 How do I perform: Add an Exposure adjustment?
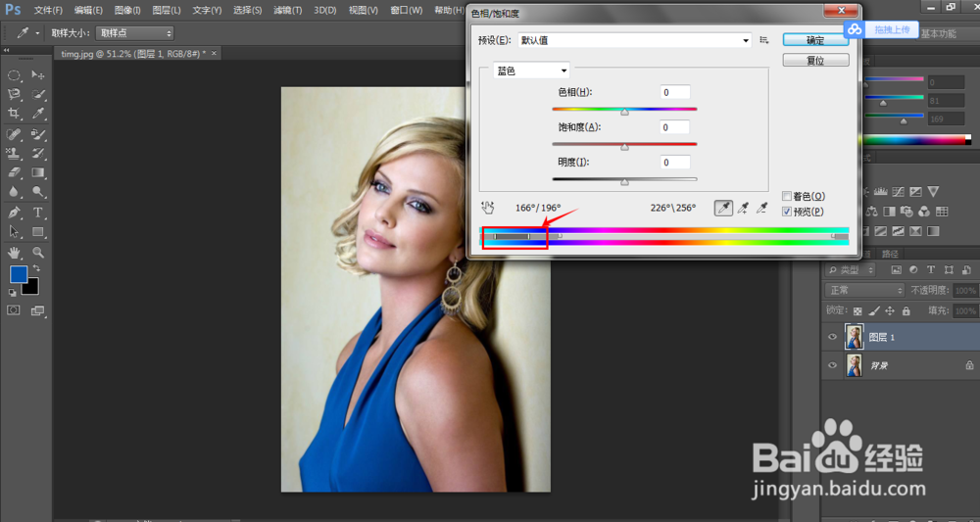(915, 192)
